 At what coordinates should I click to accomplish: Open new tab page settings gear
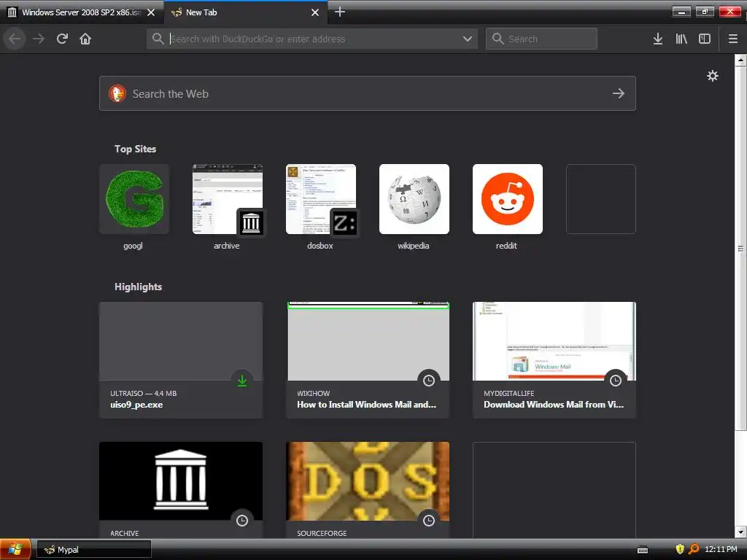pyautogui.click(x=712, y=76)
